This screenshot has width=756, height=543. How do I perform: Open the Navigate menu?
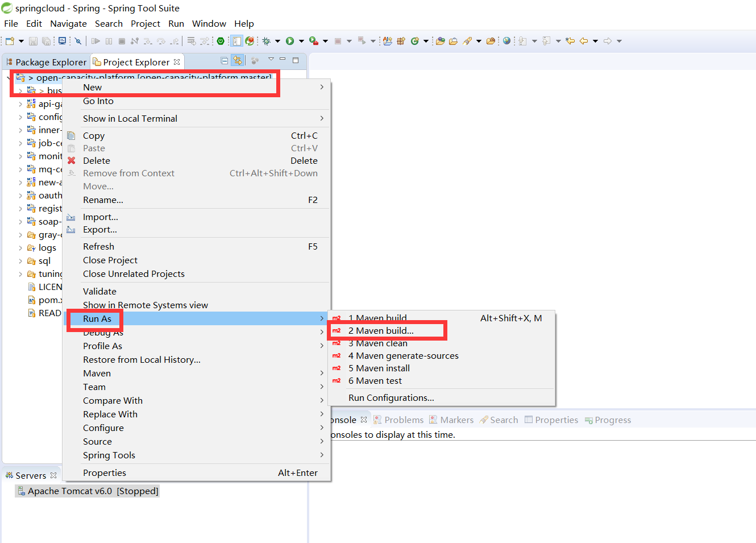click(68, 23)
